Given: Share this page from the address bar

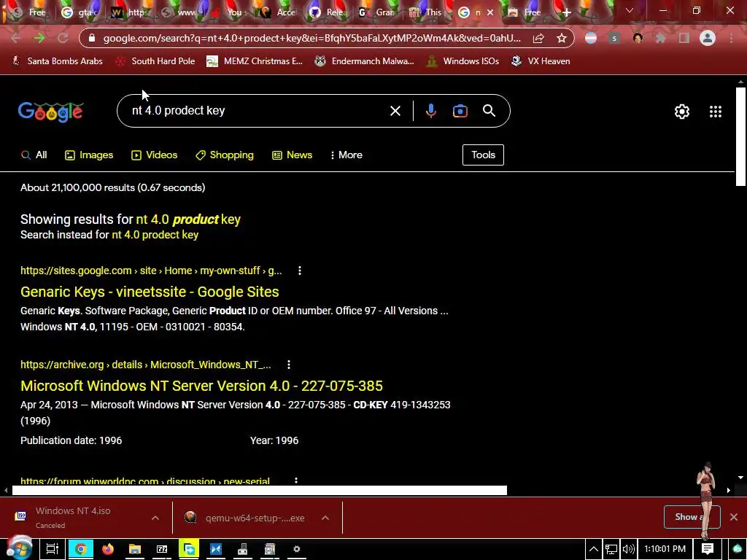Looking at the screenshot, I should 538,38.
